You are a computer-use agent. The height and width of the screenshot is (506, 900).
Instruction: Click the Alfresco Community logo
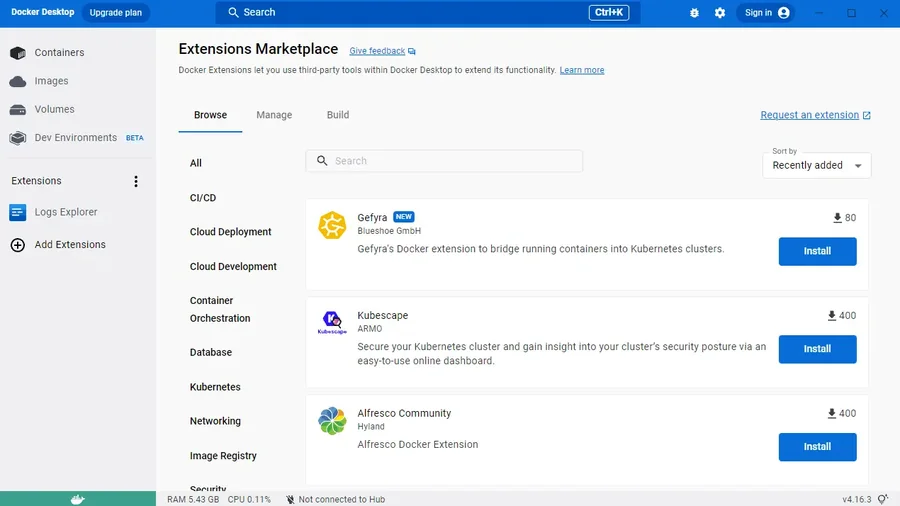pos(332,421)
